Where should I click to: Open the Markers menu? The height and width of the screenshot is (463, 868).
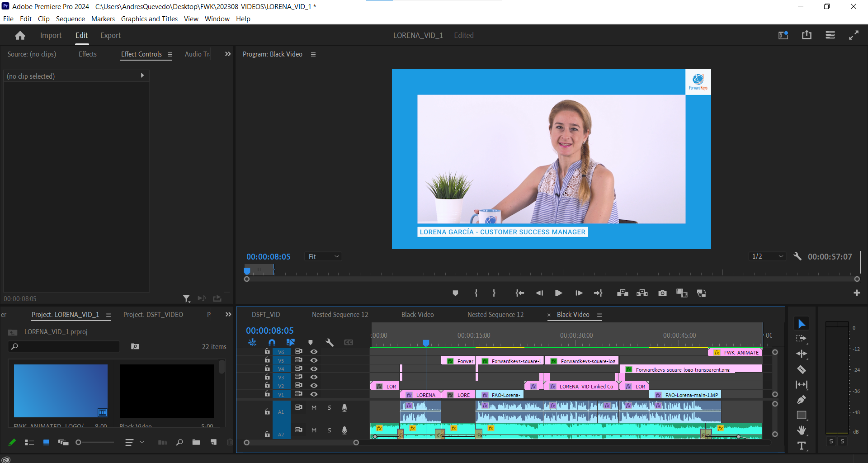coord(103,19)
